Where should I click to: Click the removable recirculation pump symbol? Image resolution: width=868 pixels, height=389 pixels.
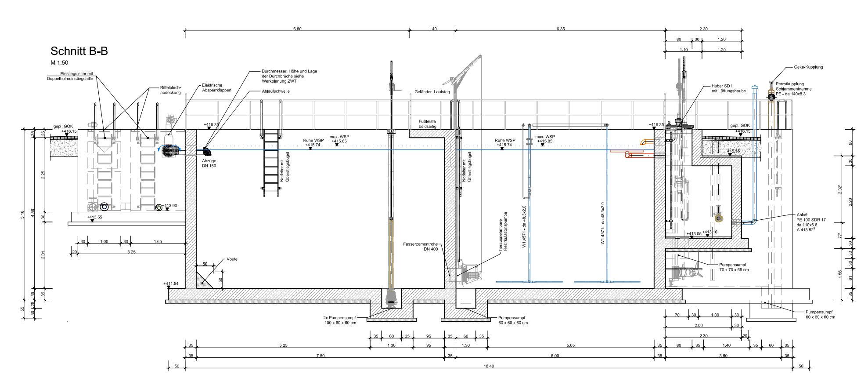[x=469, y=273]
